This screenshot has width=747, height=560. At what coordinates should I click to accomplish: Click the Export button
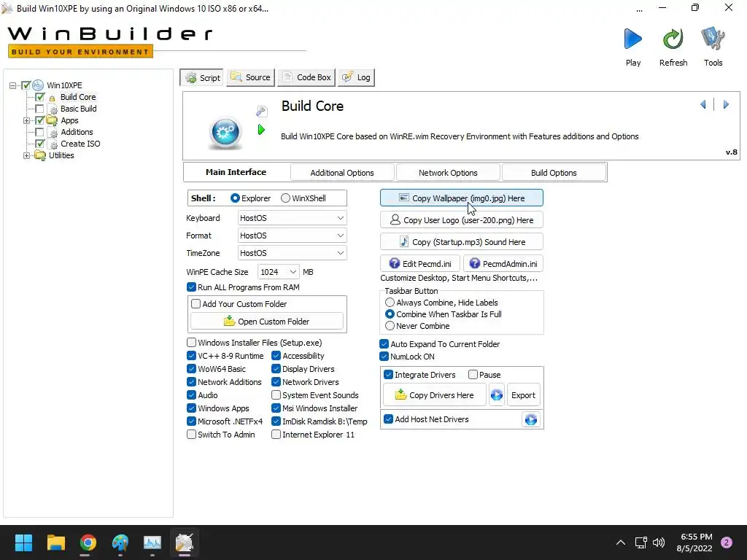(x=523, y=394)
